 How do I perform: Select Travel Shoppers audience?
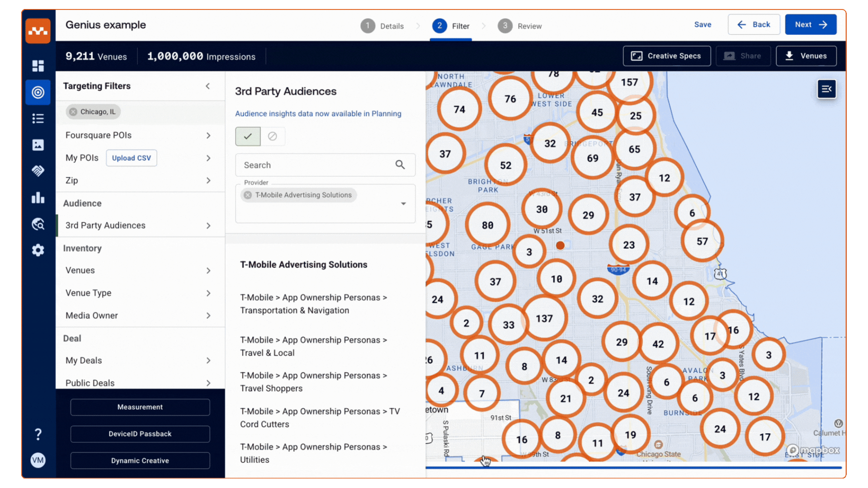314,382
